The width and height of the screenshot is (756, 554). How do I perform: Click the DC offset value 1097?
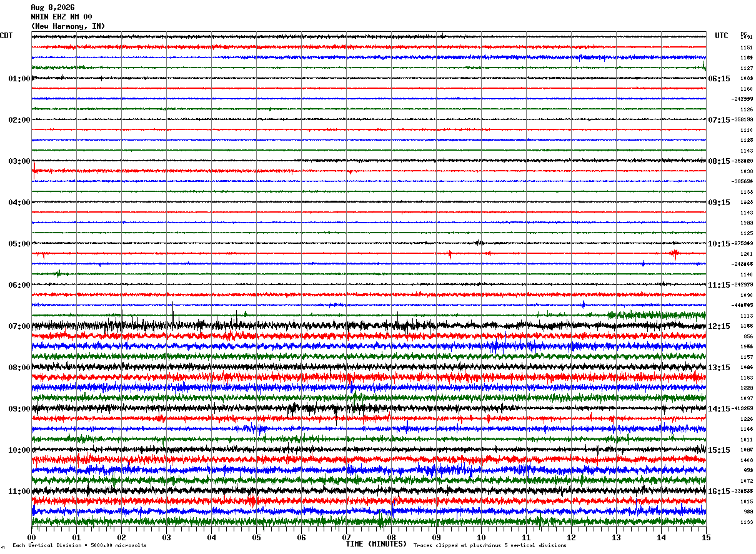[746, 398]
